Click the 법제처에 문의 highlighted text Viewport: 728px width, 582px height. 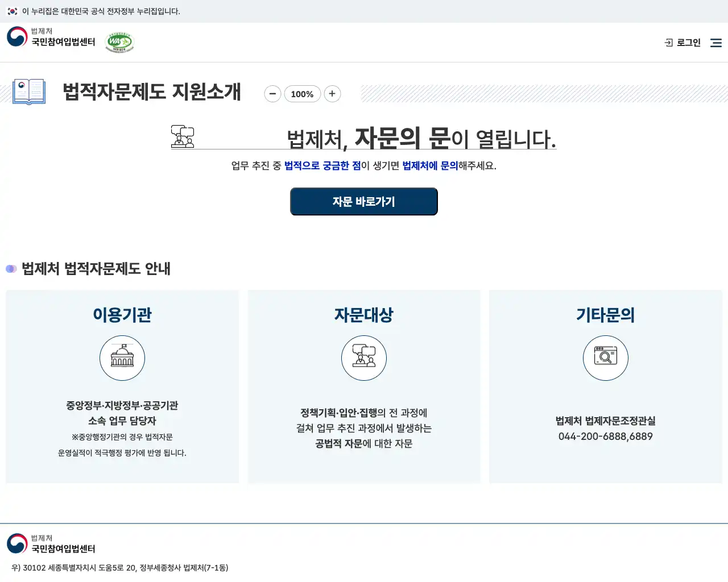430,166
